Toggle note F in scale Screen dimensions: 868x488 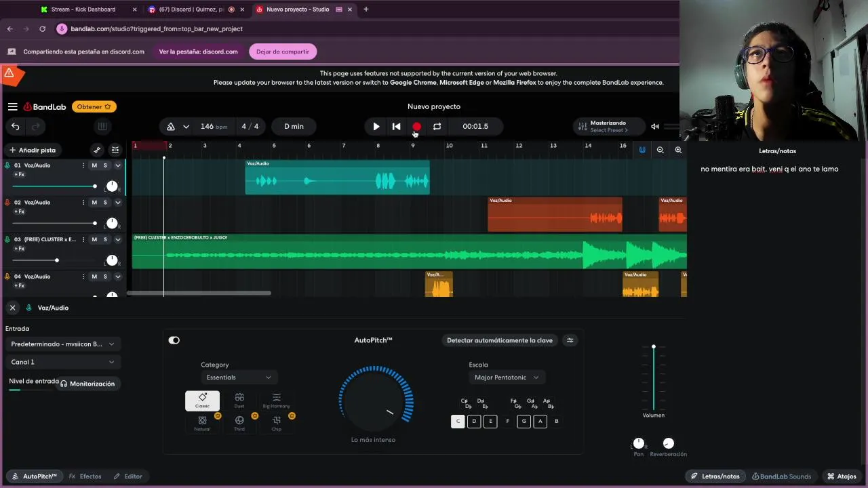pyautogui.click(x=507, y=421)
